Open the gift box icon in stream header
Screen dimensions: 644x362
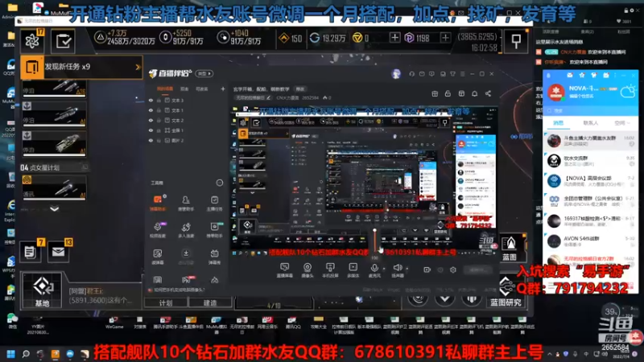pos(435,93)
